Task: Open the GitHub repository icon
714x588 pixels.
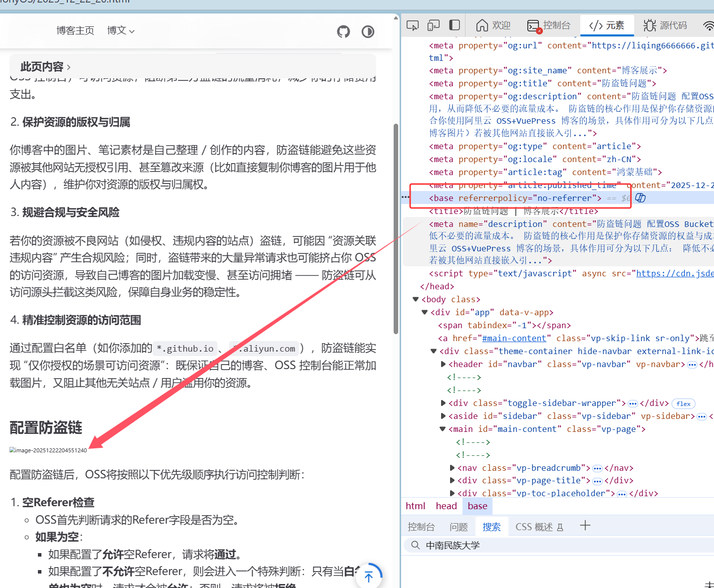Action: [x=343, y=32]
